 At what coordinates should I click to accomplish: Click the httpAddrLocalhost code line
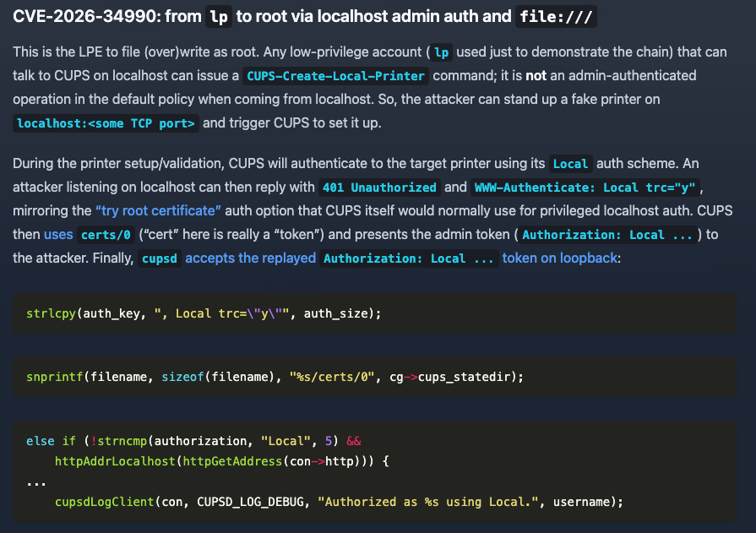(x=222, y=461)
